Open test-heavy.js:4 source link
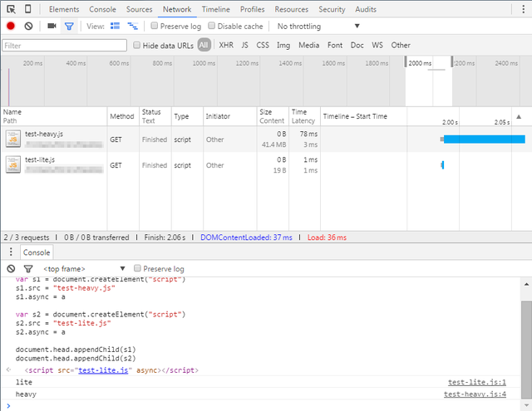The height and width of the screenshot is (411, 532). click(475, 394)
